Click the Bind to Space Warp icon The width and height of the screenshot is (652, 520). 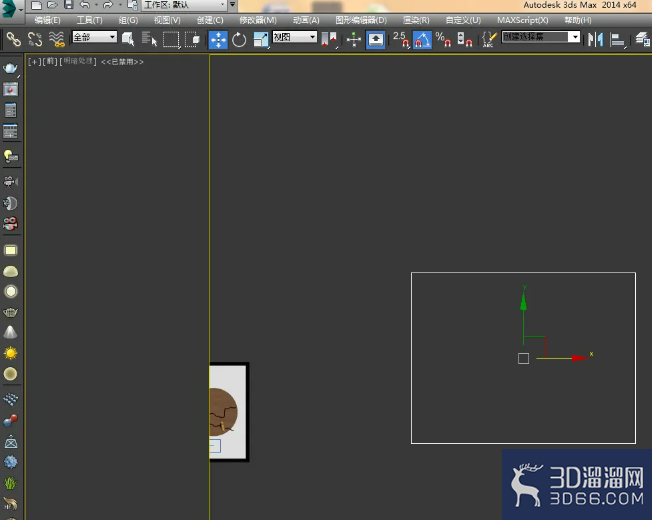(57, 39)
